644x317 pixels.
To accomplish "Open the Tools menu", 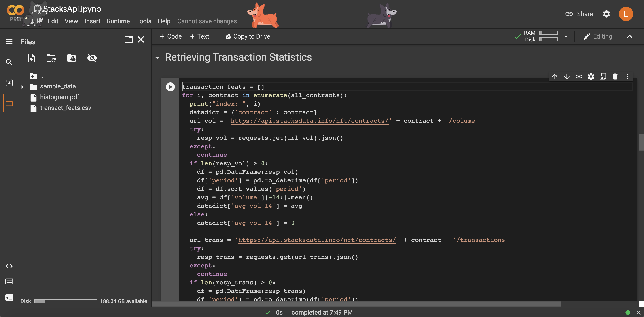I will pyautogui.click(x=144, y=21).
